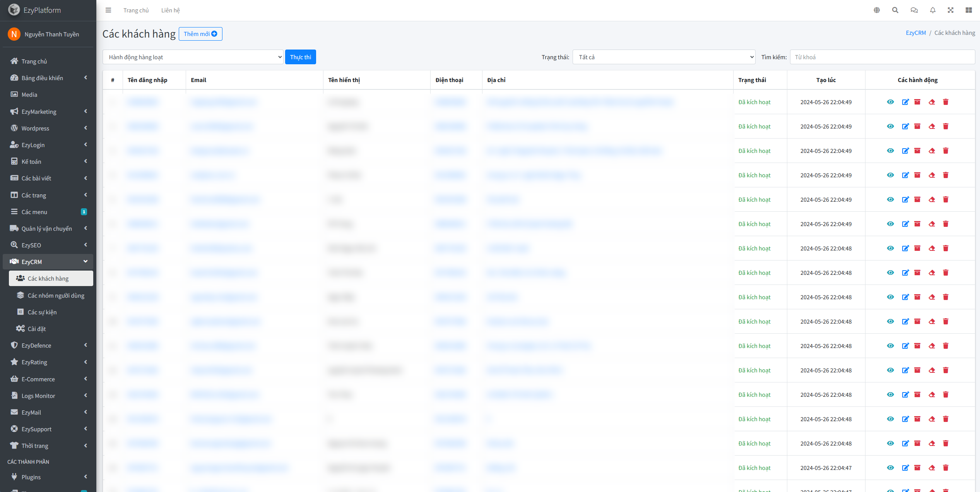
Task: Click the Thêm mới button
Action: pos(200,34)
